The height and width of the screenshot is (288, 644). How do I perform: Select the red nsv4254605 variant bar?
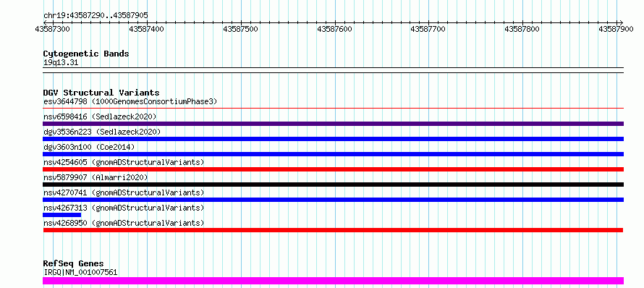click(x=333, y=169)
